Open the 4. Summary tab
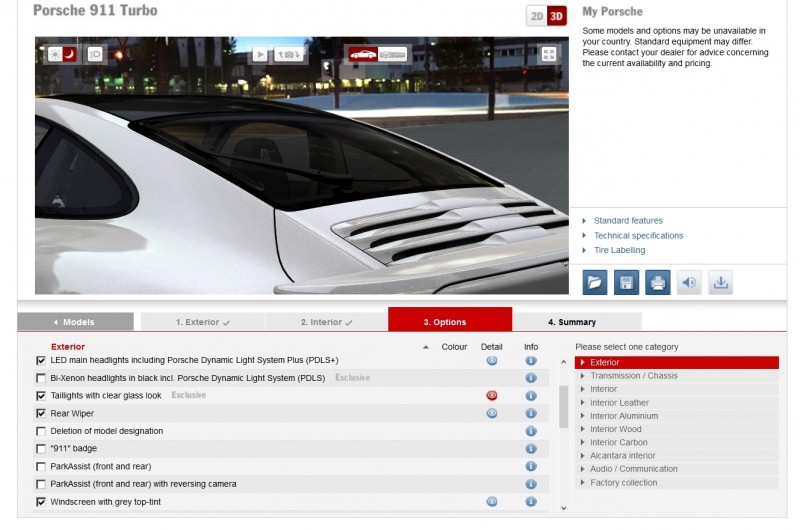Screen dimensions: 800x530 click(x=577, y=322)
